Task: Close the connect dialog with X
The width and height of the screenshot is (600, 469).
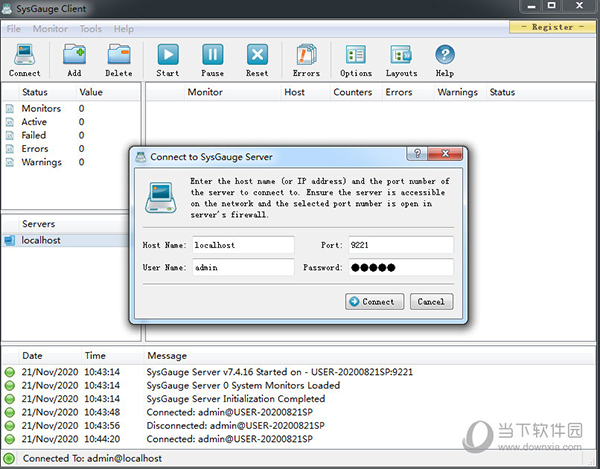Action: [x=445, y=153]
